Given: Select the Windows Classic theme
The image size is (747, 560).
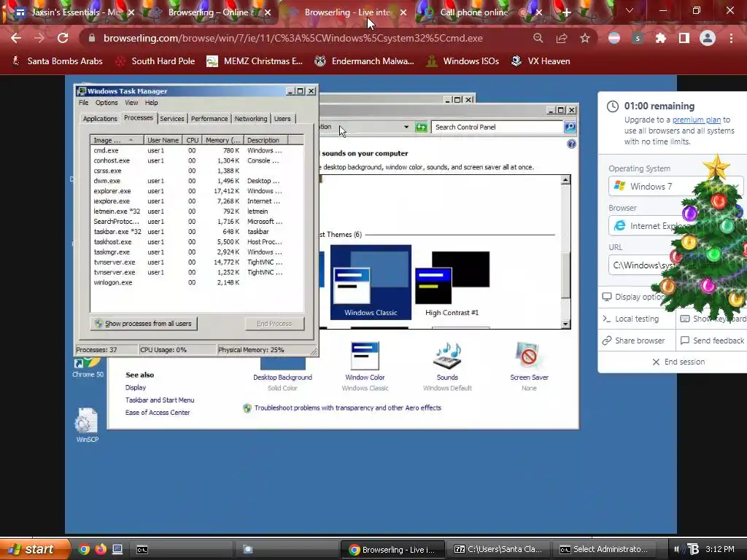Looking at the screenshot, I should tap(371, 282).
